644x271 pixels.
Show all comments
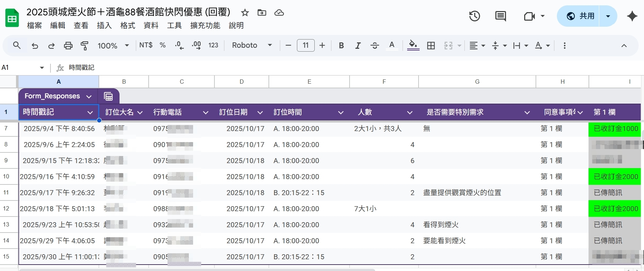(x=501, y=16)
